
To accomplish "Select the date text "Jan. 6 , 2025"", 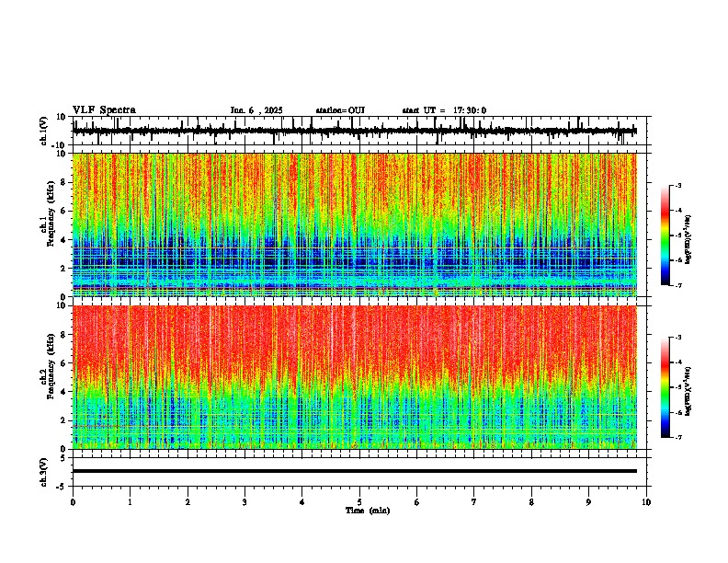I will click(256, 110).
